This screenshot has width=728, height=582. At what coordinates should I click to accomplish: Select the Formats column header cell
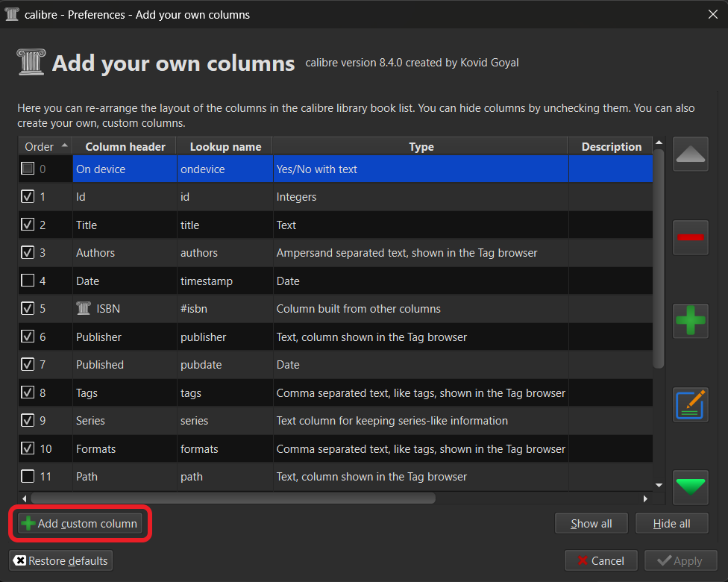pos(125,448)
